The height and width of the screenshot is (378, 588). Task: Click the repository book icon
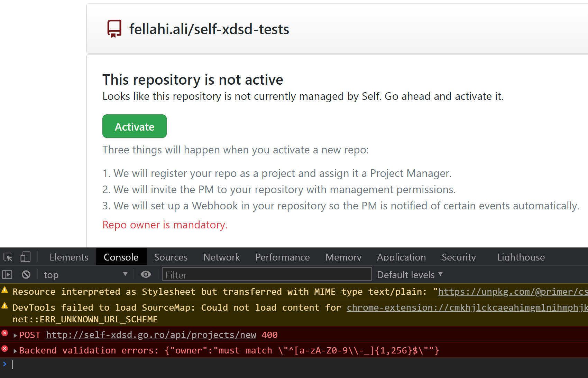114,29
